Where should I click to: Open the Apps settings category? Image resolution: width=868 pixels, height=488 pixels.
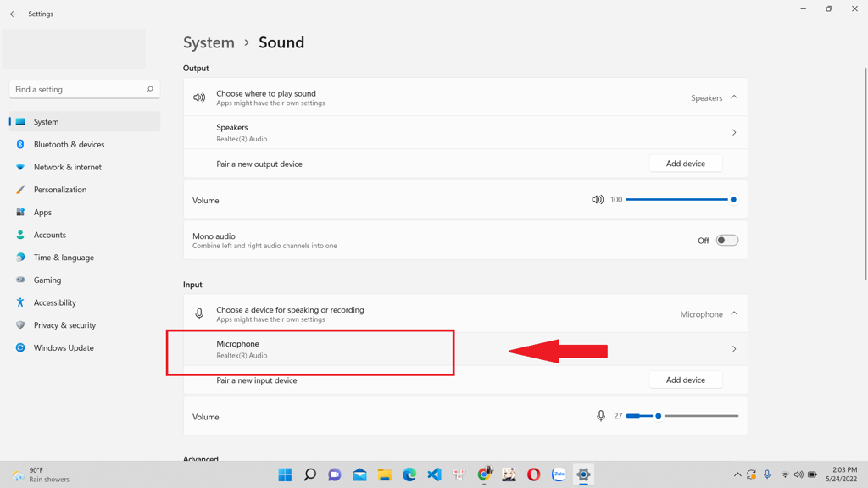coord(85,213)
